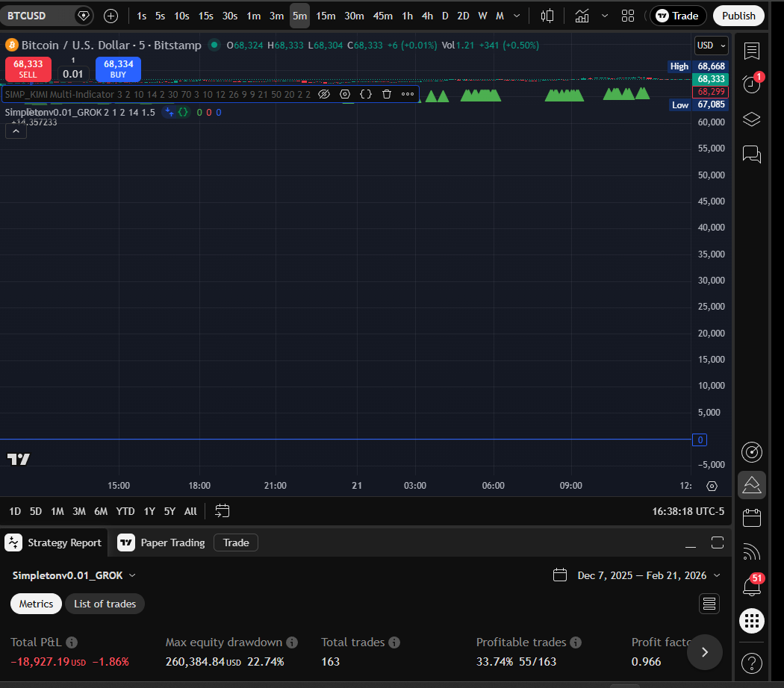Open the List of trades view
This screenshot has height=688, width=784.
pyautogui.click(x=105, y=604)
